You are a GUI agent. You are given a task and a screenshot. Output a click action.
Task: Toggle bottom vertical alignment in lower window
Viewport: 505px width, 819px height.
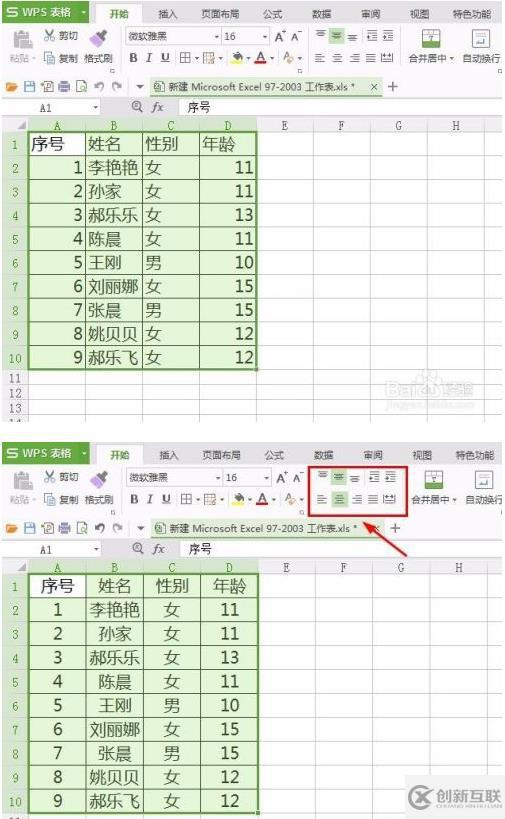pos(355,477)
